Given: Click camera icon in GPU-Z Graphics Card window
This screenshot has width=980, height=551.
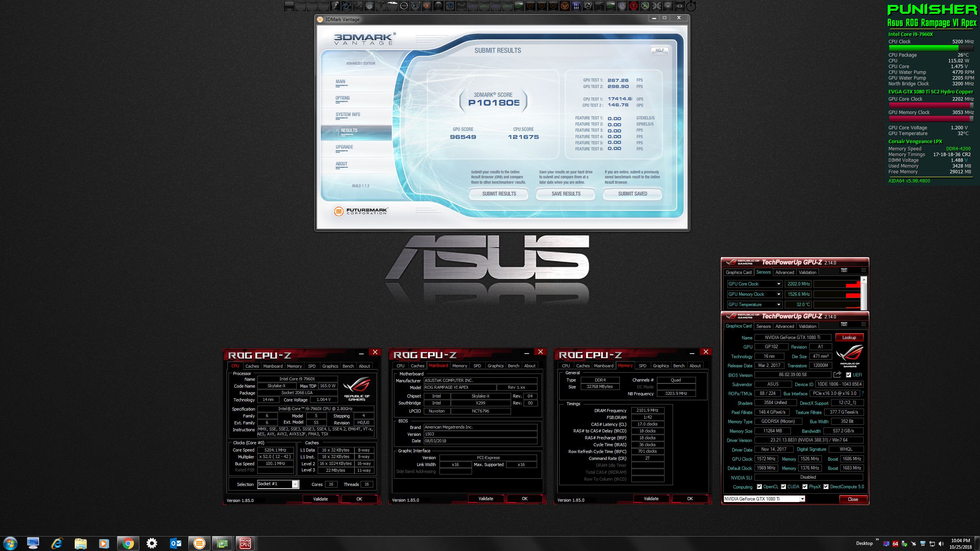Looking at the screenshot, I should coord(844,324).
